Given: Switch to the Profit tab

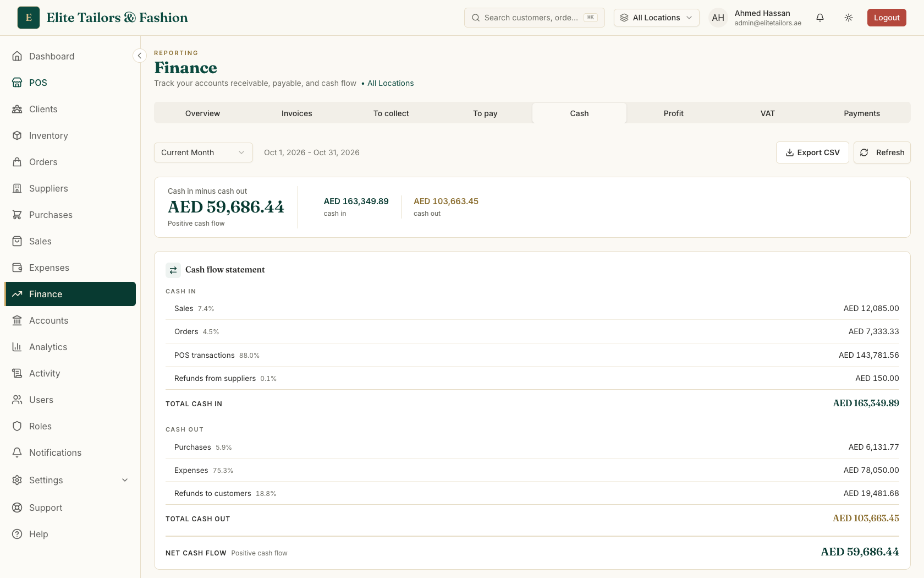Looking at the screenshot, I should (674, 113).
